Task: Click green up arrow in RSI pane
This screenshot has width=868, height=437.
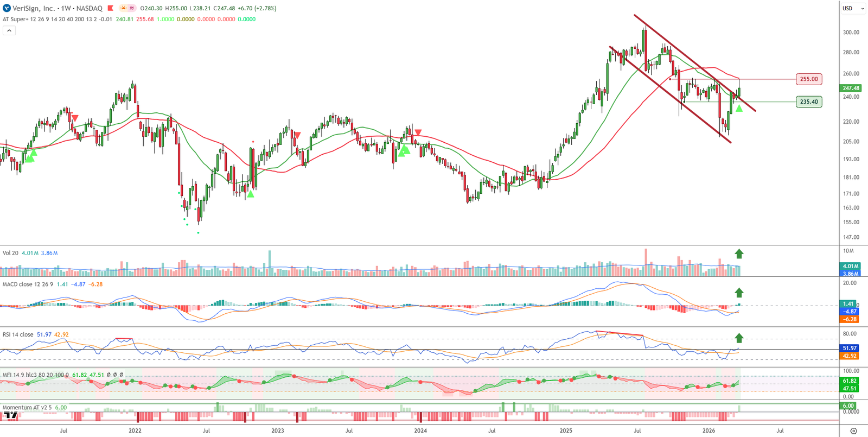Action: (x=739, y=338)
